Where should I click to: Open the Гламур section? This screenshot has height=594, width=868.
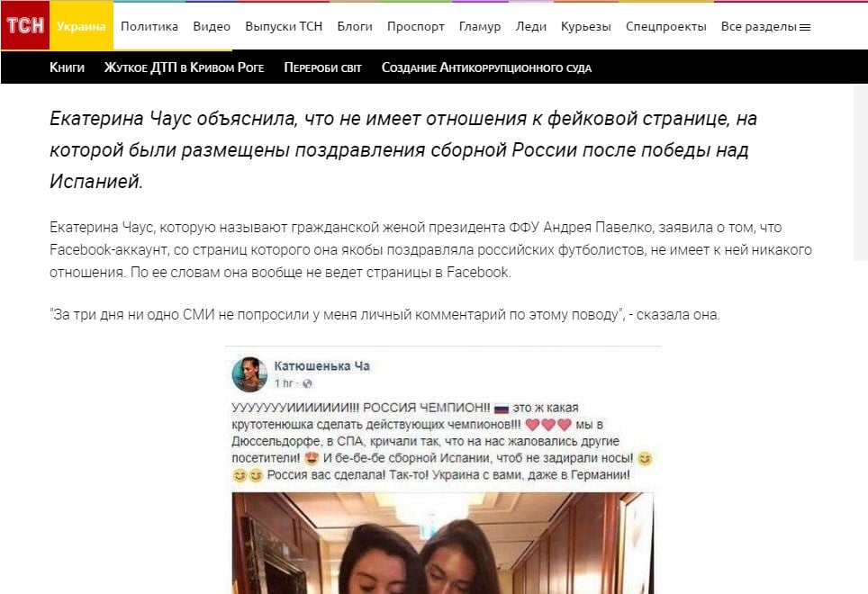[480, 26]
